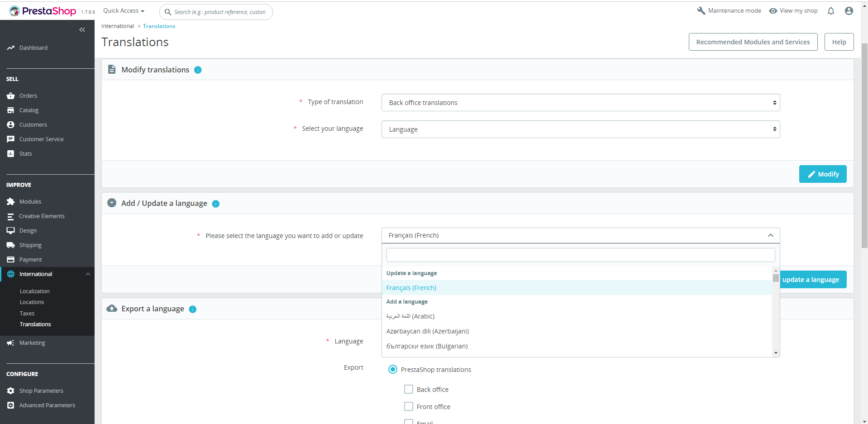Click the info icon beside Add / Update a language
The width and height of the screenshot is (868, 424).
(x=216, y=204)
